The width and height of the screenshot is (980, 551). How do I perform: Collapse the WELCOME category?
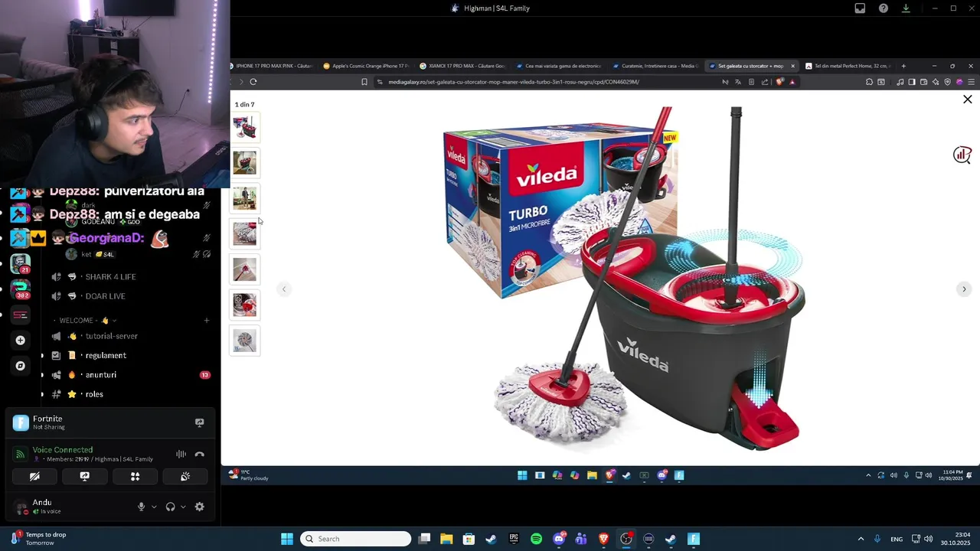(86, 321)
